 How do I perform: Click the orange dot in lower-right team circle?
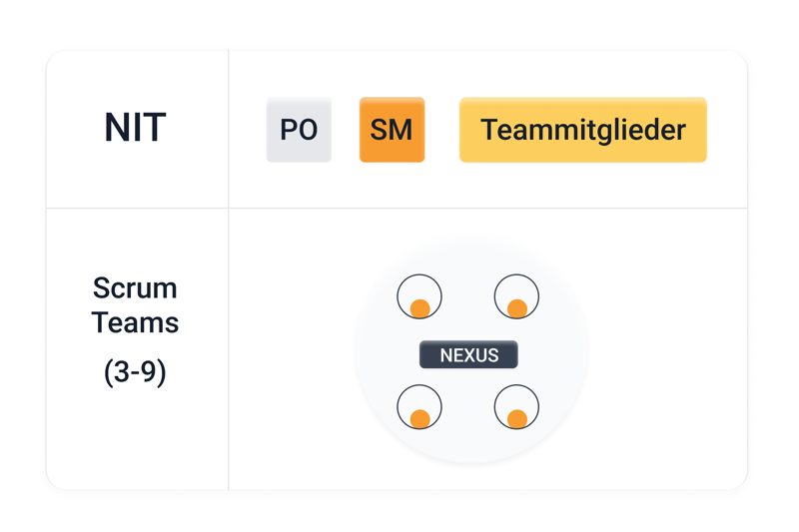tap(517, 419)
